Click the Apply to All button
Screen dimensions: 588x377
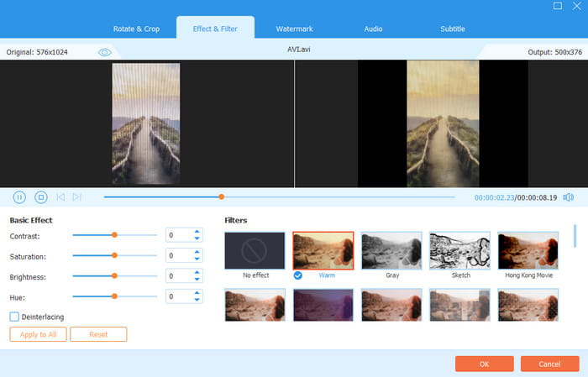(x=37, y=334)
